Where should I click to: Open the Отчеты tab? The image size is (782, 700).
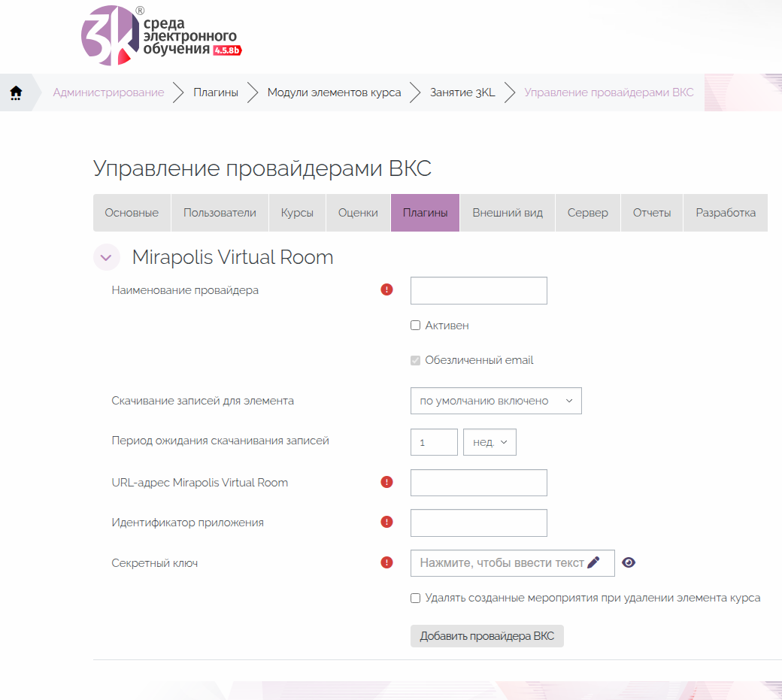pyautogui.click(x=651, y=213)
